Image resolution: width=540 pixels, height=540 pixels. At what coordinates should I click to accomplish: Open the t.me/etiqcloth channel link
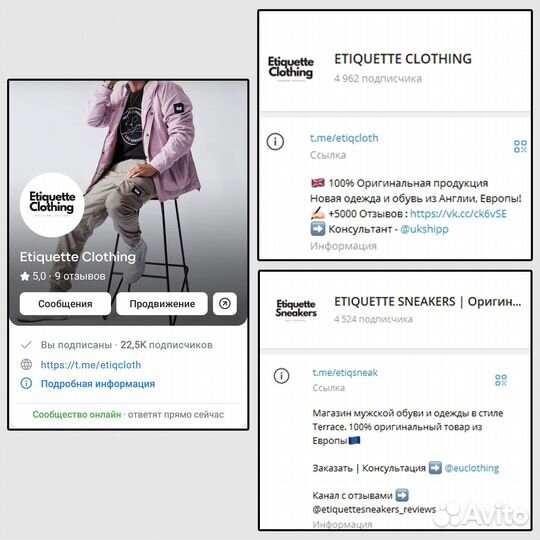344,138
